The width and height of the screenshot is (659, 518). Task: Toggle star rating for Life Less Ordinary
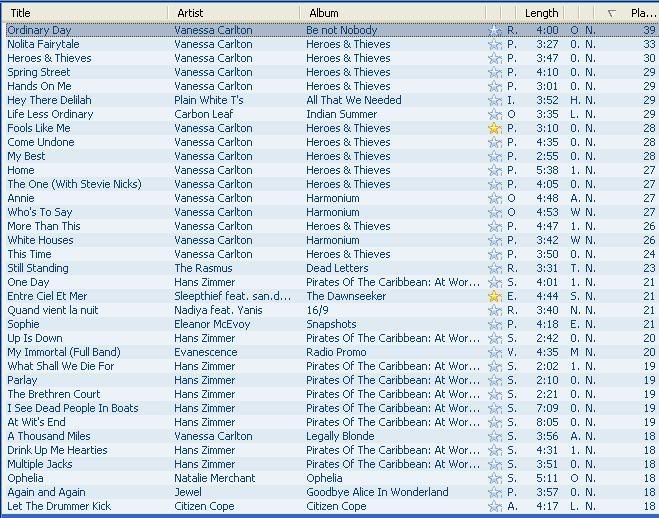pos(495,114)
